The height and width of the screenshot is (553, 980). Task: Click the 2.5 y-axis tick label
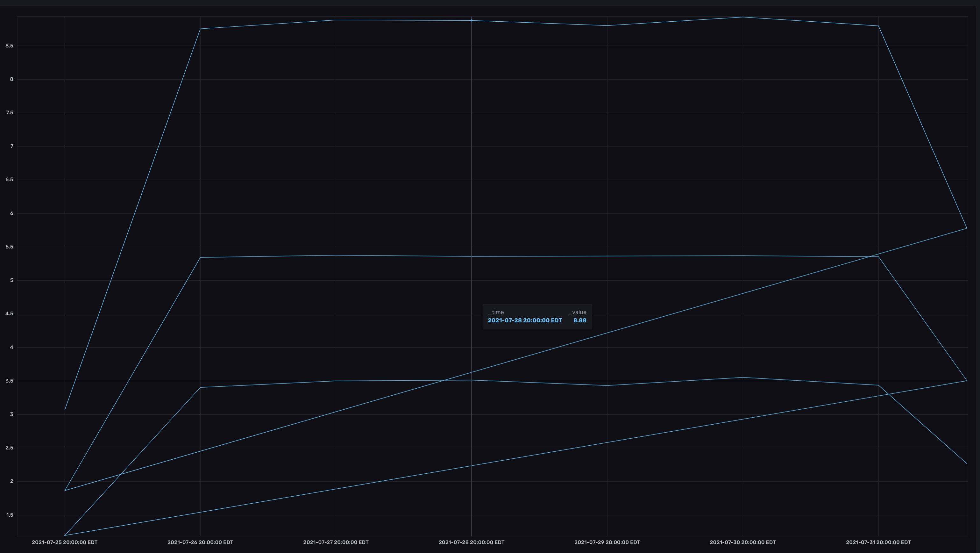click(9, 448)
